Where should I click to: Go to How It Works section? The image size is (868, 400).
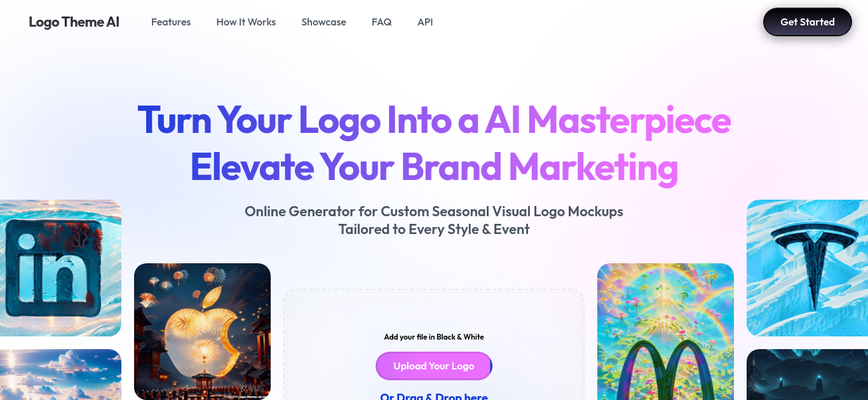pos(246,22)
